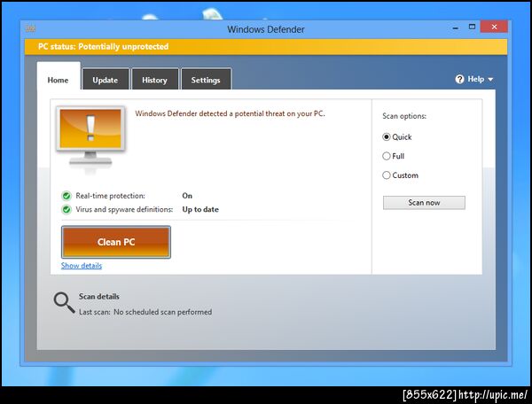Image resolution: width=532 pixels, height=404 pixels.
Task: Start a scan with Scan now
Action: point(424,203)
